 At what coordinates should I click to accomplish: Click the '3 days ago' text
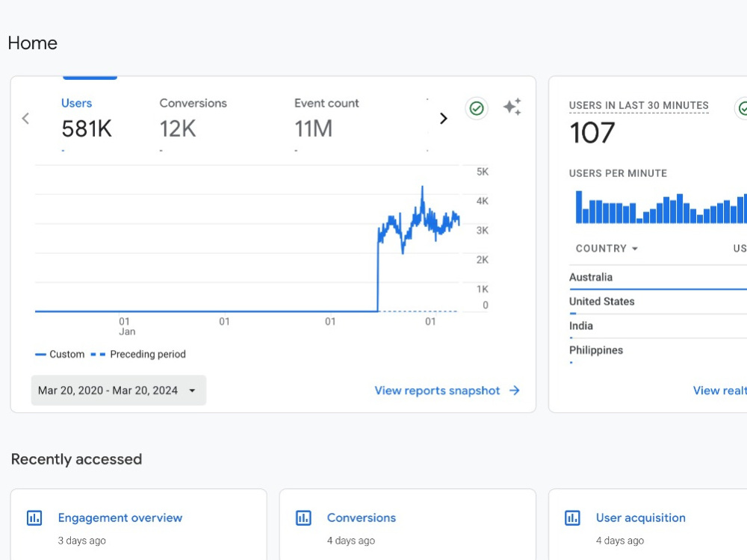82,541
